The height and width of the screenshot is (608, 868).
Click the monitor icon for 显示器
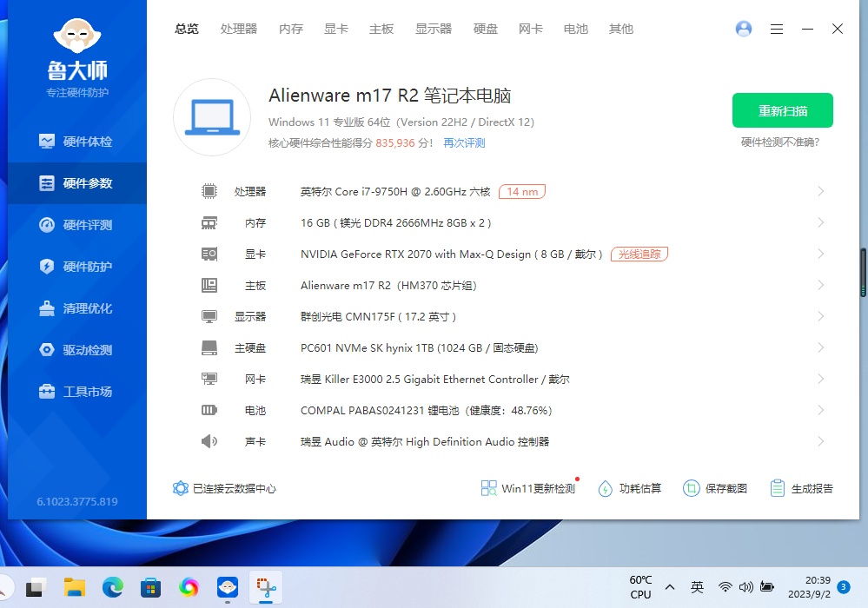coord(209,316)
